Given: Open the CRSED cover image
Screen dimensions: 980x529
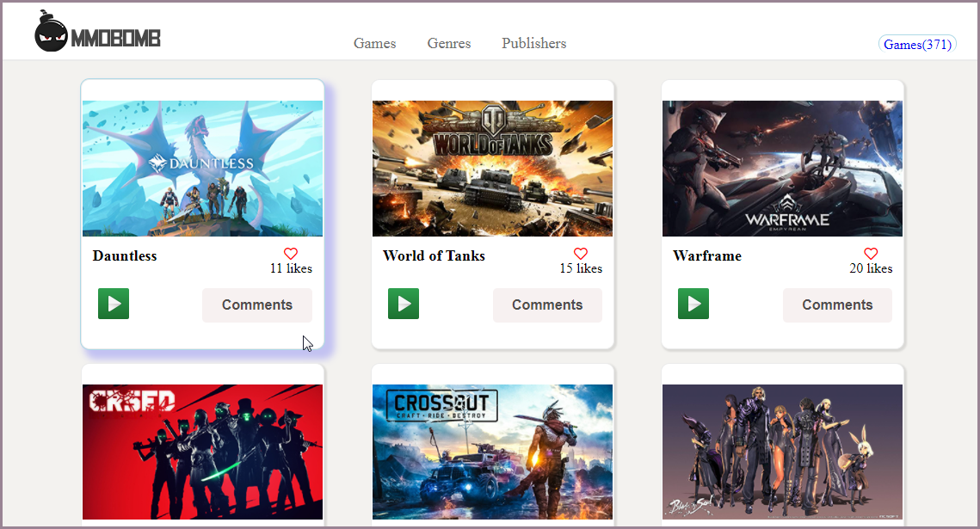Looking at the screenshot, I should (x=202, y=452).
